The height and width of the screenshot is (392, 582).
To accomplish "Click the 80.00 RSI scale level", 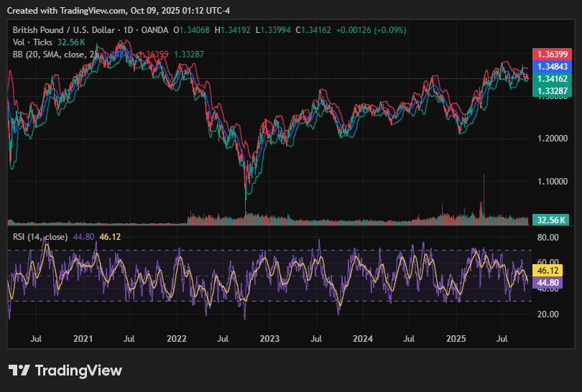I will pos(548,237).
